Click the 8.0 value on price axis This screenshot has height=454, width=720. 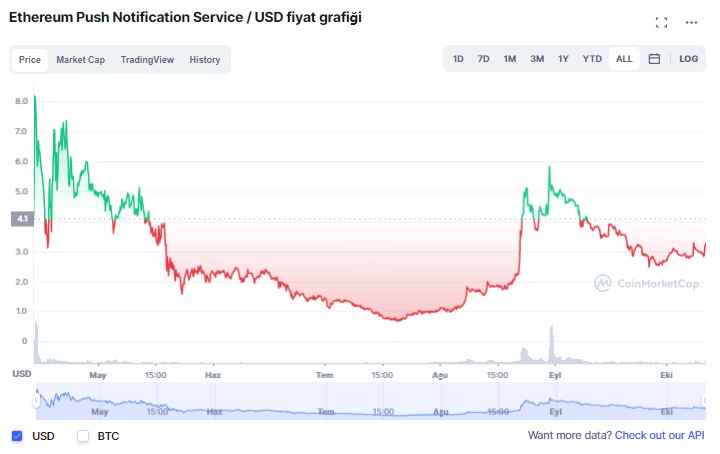21,101
